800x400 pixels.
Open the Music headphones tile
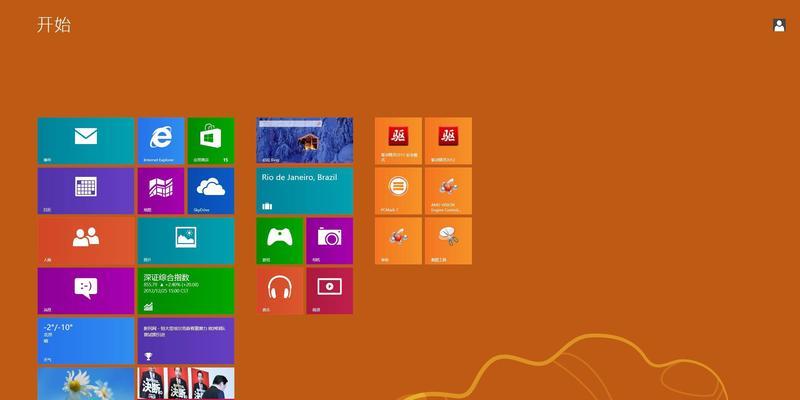point(280,291)
